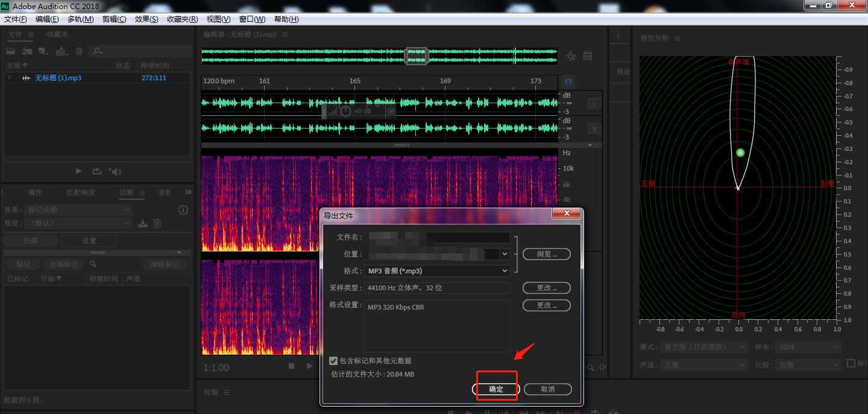The image size is (868, 414).
Task: Uncheck 包含标记和其他元数据 checkbox
Action: (x=333, y=361)
